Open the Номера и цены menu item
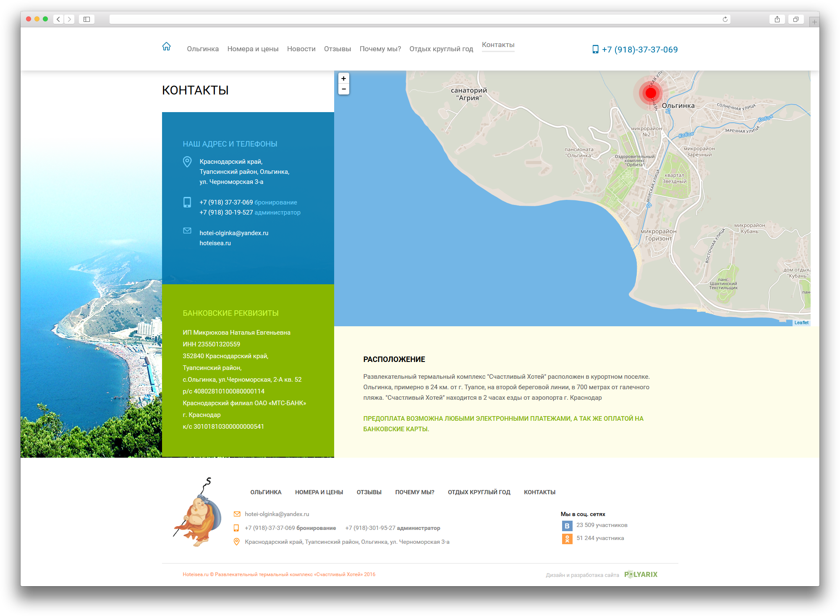 point(253,49)
